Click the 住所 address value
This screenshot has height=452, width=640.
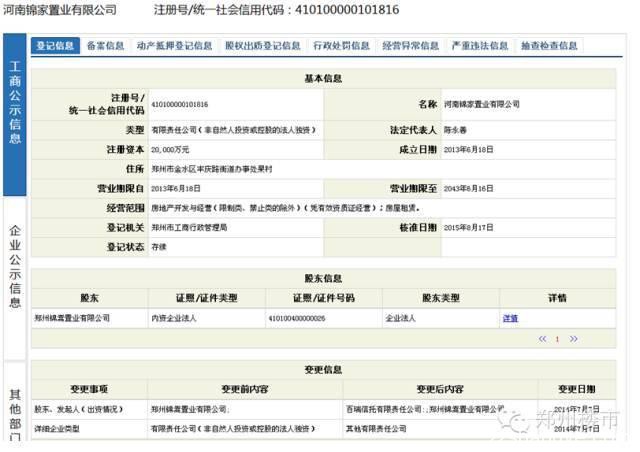tap(212, 169)
